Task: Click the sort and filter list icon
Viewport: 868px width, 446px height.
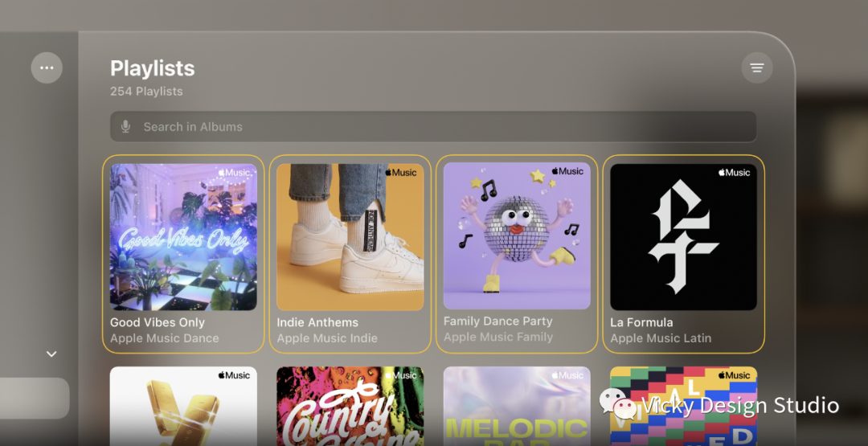Action: point(757,68)
